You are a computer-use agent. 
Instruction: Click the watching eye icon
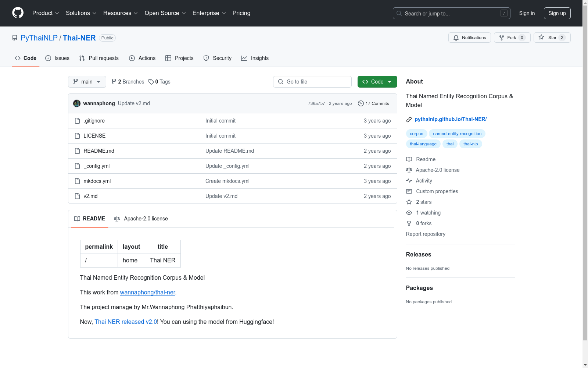[409, 213]
